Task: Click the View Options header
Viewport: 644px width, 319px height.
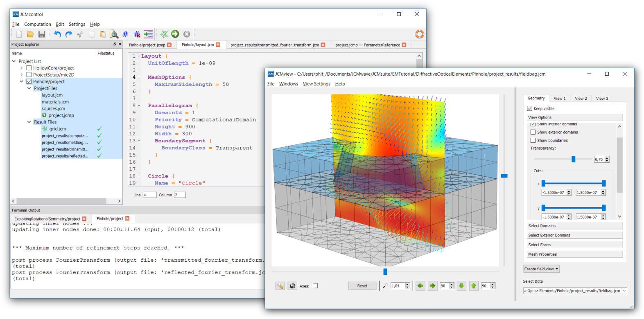Action: 574,117
